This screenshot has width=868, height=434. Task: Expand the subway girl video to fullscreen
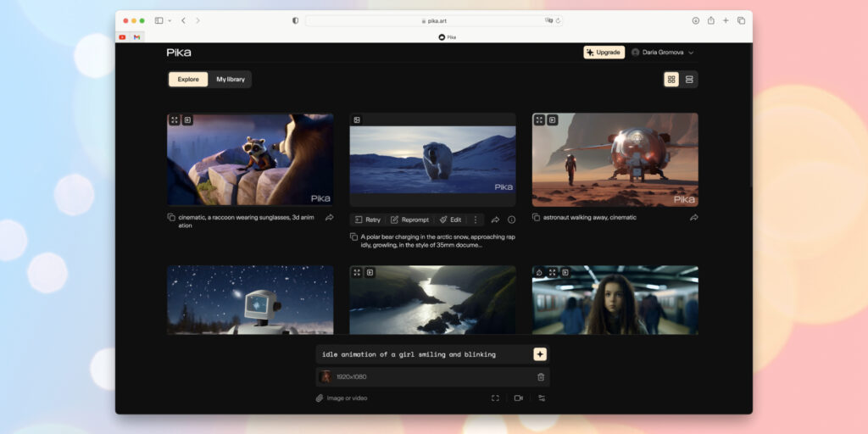[553, 272]
